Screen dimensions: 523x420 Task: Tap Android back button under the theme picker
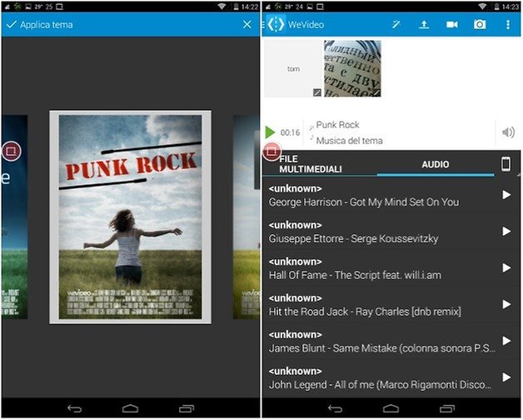[x=75, y=408]
